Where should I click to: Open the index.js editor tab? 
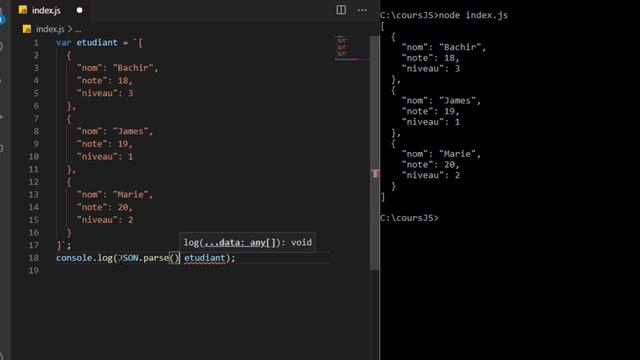tap(51, 10)
